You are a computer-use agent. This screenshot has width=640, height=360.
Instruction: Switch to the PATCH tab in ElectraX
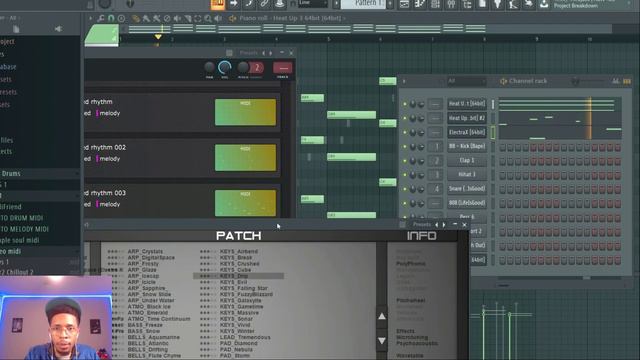239,236
